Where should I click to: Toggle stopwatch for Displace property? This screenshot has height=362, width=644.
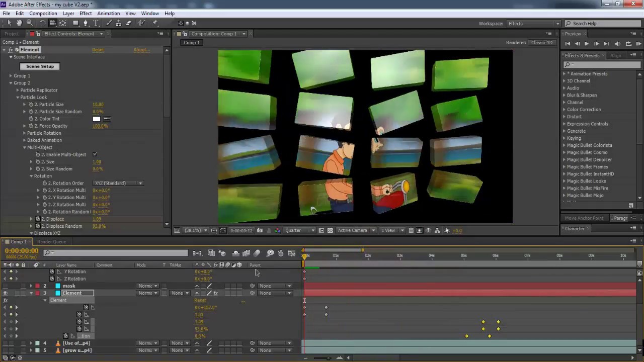click(38, 219)
